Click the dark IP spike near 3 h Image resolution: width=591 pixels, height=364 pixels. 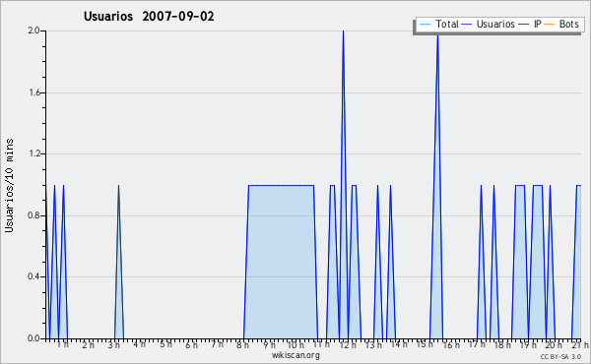pos(119,262)
